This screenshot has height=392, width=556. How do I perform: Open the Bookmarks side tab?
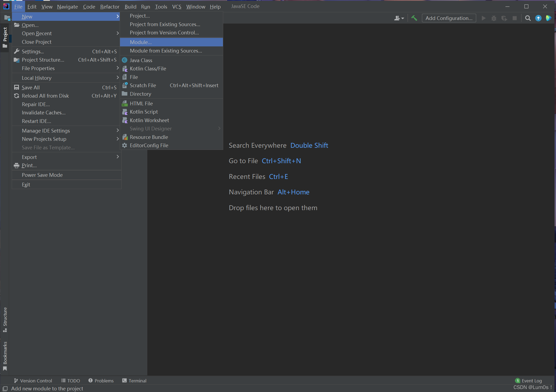5,356
